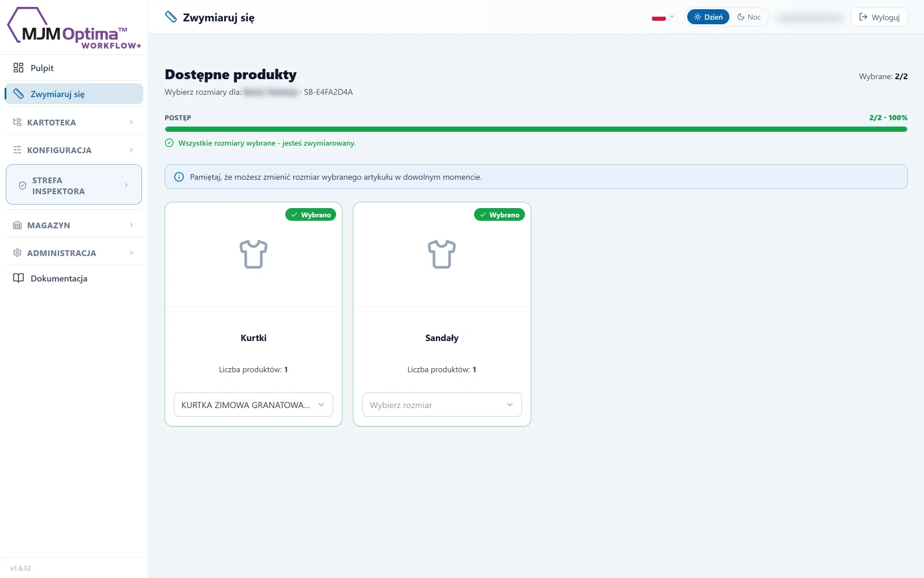
Task: Open the Dokumentacja menu item
Action: click(x=74, y=278)
